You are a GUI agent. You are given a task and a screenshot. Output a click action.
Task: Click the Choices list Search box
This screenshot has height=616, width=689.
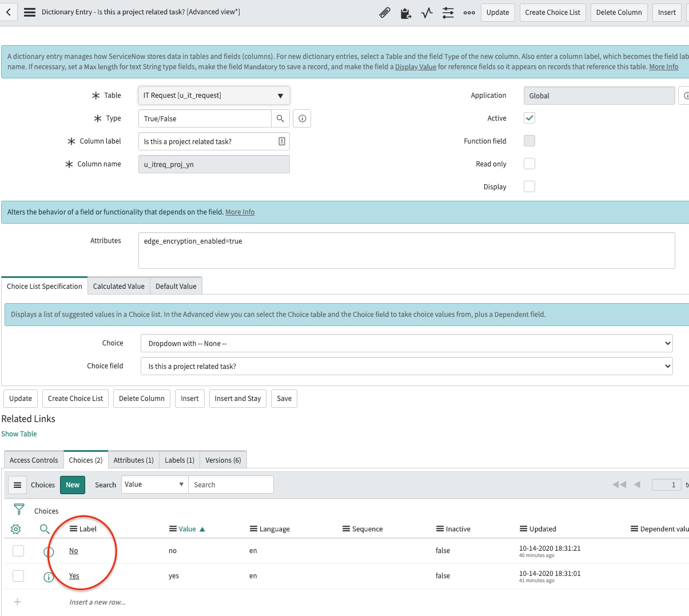tap(231, 484)
